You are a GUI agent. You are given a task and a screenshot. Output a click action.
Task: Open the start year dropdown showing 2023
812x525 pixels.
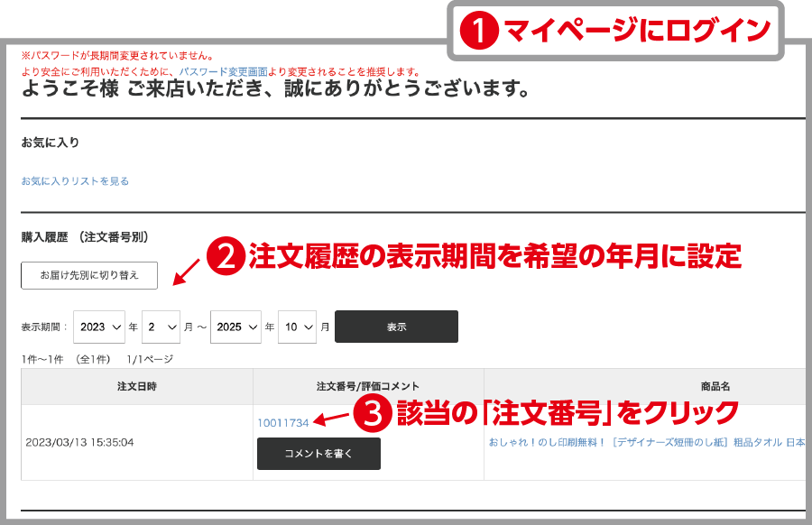(99, 327)
